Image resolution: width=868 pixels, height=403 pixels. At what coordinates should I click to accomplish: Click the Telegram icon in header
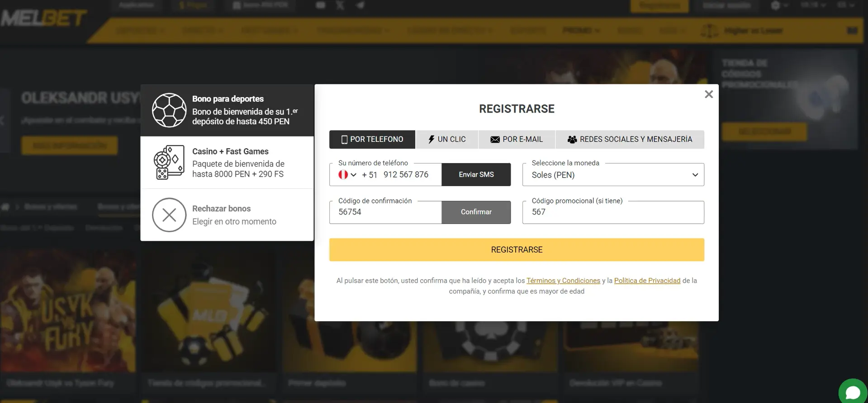[x=360, y=5]
